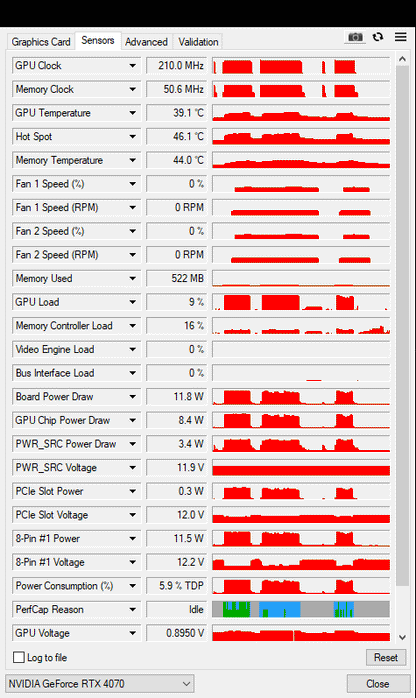Open the Memory Clock sensor dropdown
This screenshot has height=698, width=416.
click(x=133, y=89)
